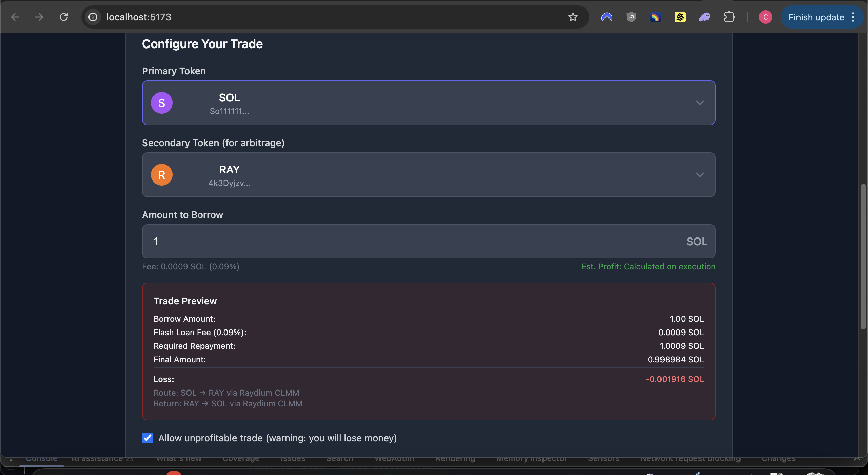
Task: View site information icon
Action: coord(93,17)
